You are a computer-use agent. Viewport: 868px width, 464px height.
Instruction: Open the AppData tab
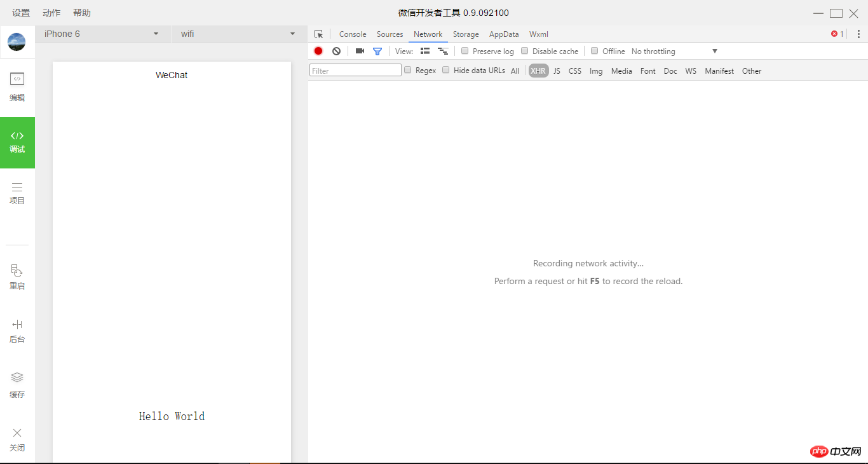coord(504,34)
